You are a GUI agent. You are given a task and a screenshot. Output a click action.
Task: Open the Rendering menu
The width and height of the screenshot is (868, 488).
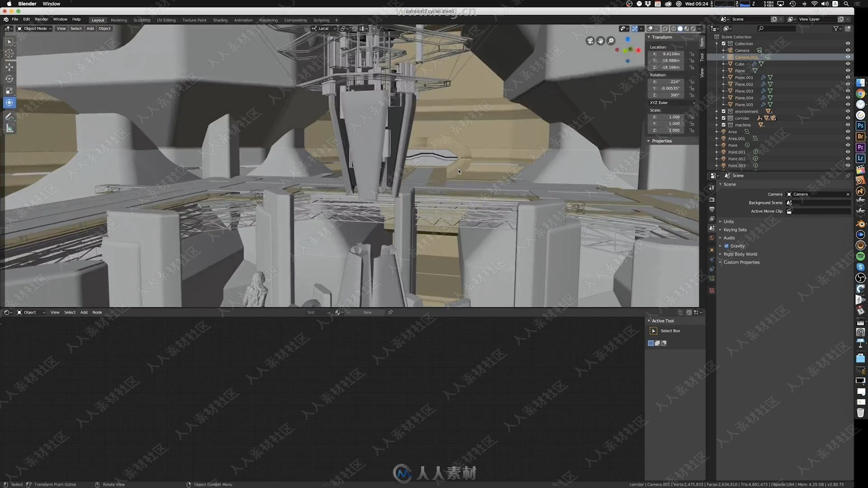click(268, 20)
